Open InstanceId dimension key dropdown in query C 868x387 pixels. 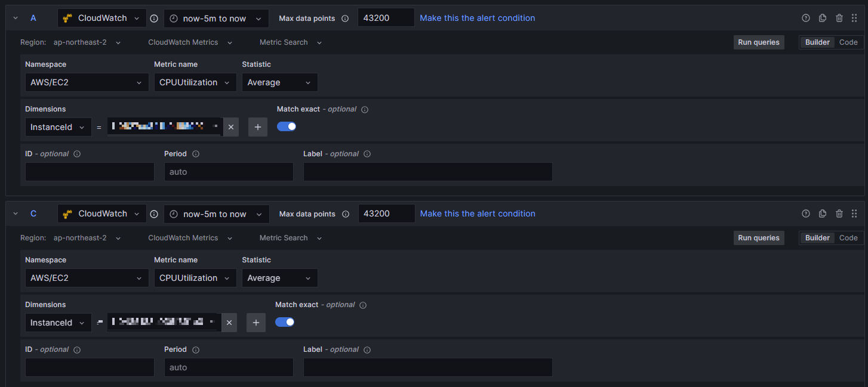(59, 323)
